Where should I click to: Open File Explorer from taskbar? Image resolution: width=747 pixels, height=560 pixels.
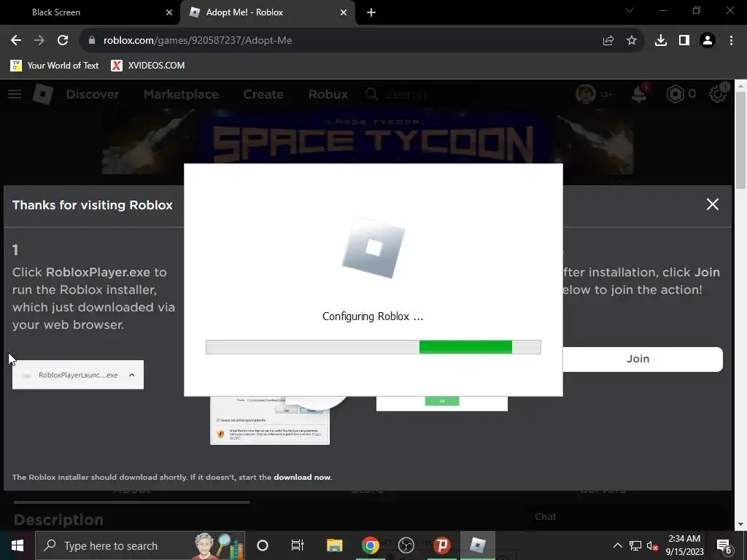(x=334, y=545)
